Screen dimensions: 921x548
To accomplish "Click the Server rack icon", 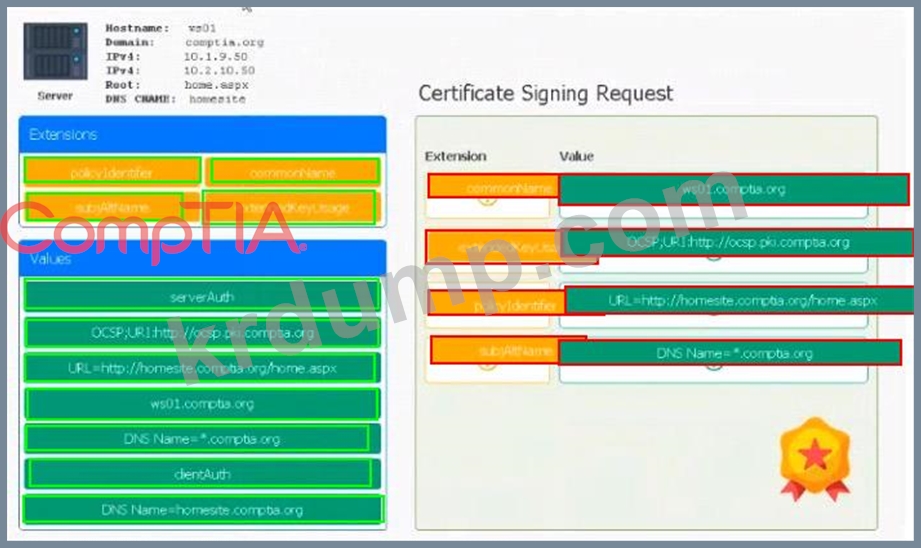I will (x=55, y=55).
